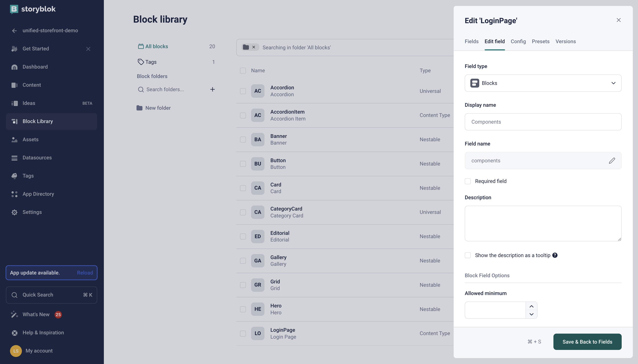Click the Tags icon in the left sidebar
The height and width of the screenshot is (364, 638).
tap(14, 176)
